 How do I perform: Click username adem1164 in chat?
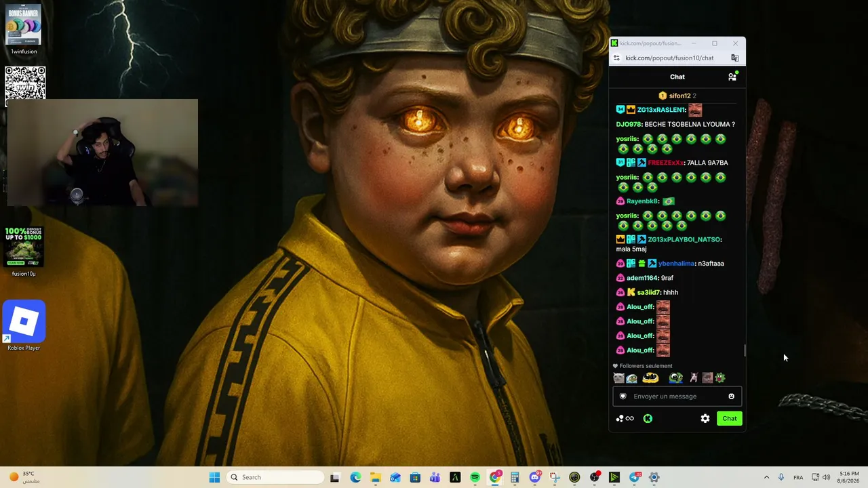(642, 278)
